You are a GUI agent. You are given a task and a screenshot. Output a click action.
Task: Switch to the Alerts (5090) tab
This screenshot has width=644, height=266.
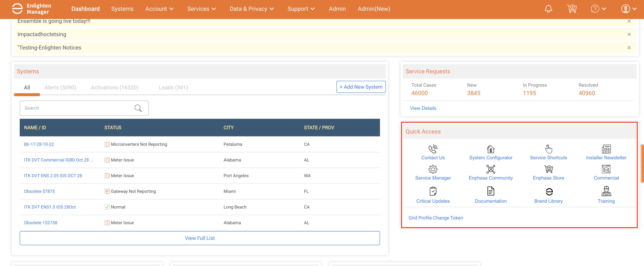click(x=60, y=87)
